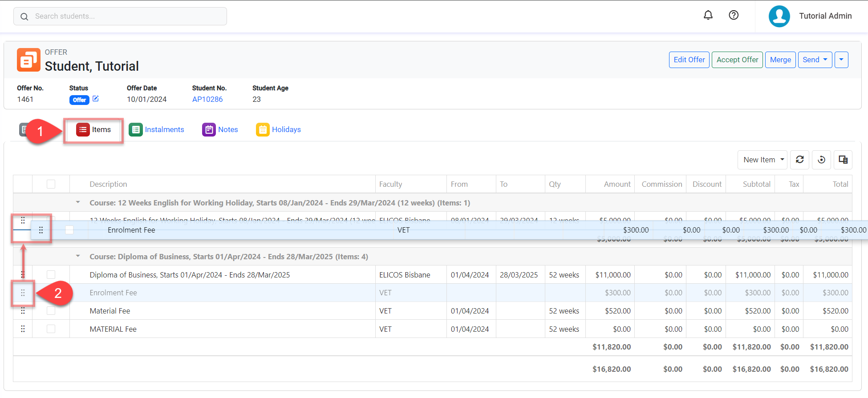Image resolution: width=868 pixels, height=398 pixels.
Task: Click the drag handle on MATERIAL Fee row
Action: click(x=23, y=329)
